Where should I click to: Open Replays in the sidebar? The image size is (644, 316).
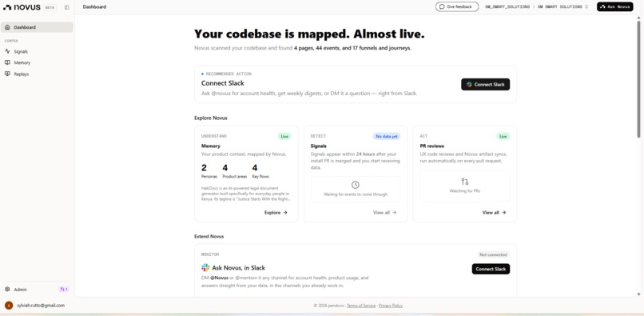(37, 74)
